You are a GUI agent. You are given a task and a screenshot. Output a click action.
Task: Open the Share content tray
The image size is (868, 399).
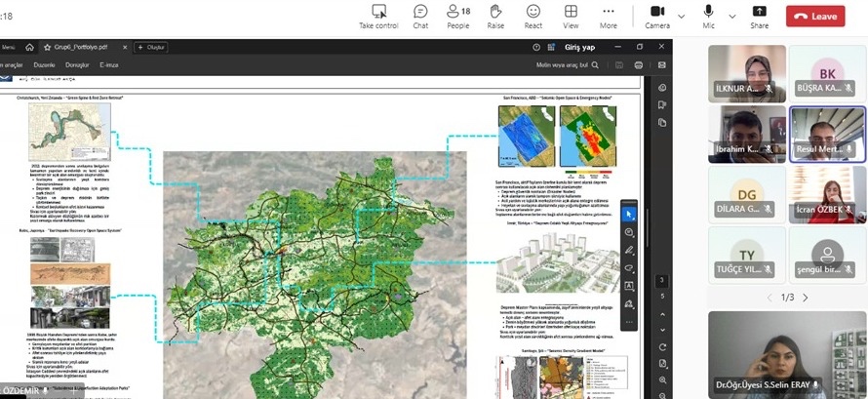759,16
